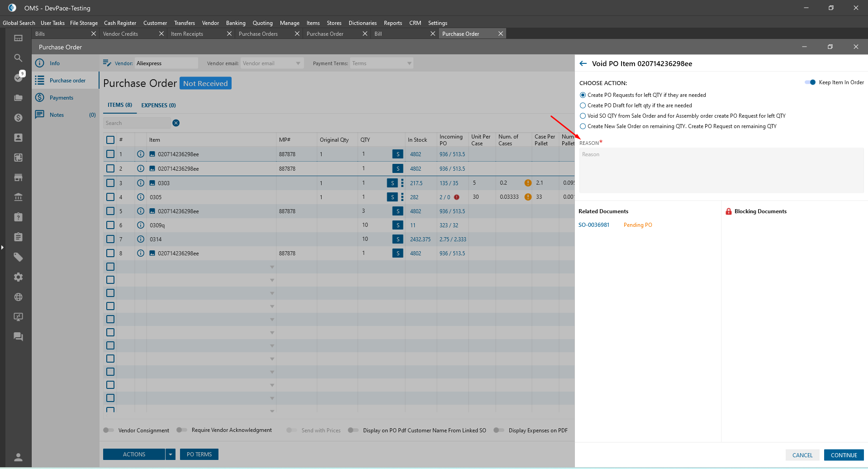
Task: Click the Actions button
Action: click(x=134, y=455)
